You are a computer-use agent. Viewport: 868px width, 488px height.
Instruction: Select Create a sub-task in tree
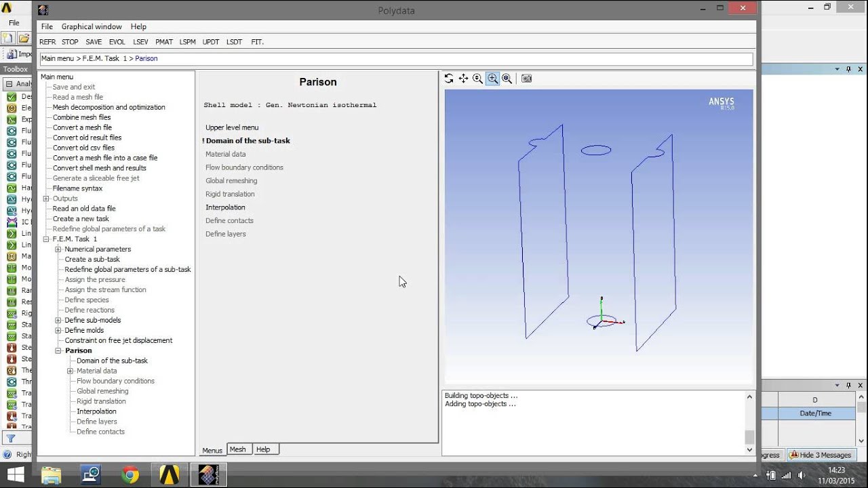tap(92, 260)
